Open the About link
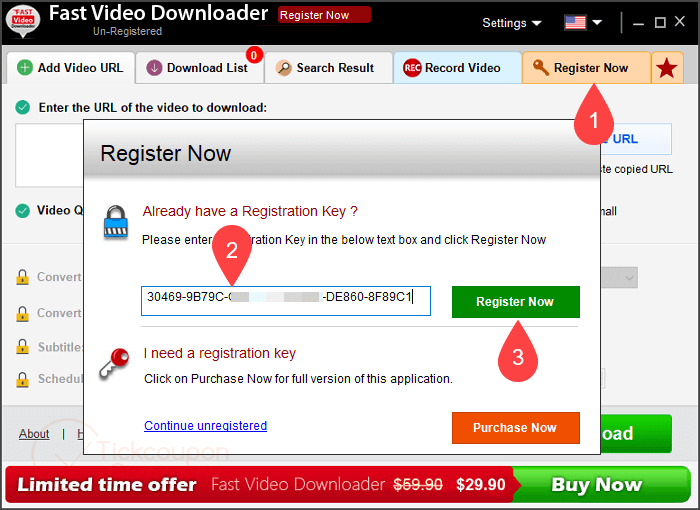The width and height of the screenshot is (700, 510). [34, 434]
